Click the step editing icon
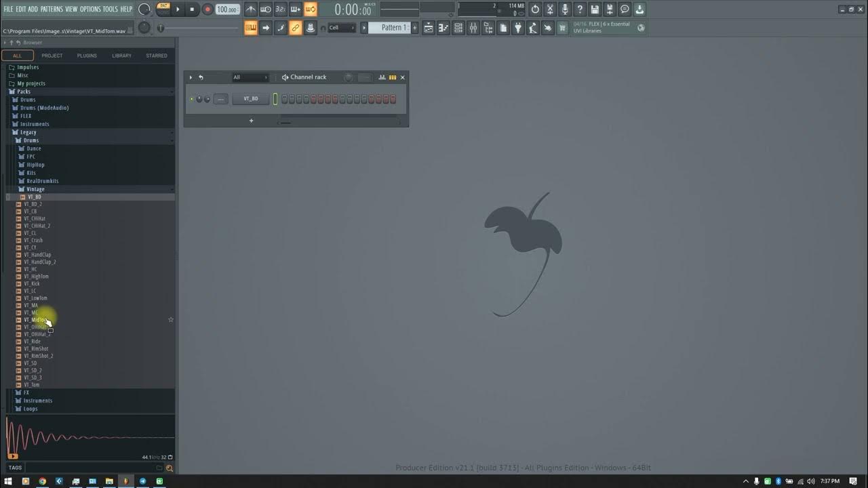Viewport: 868px width, 488px height. (x=281, y=28)
